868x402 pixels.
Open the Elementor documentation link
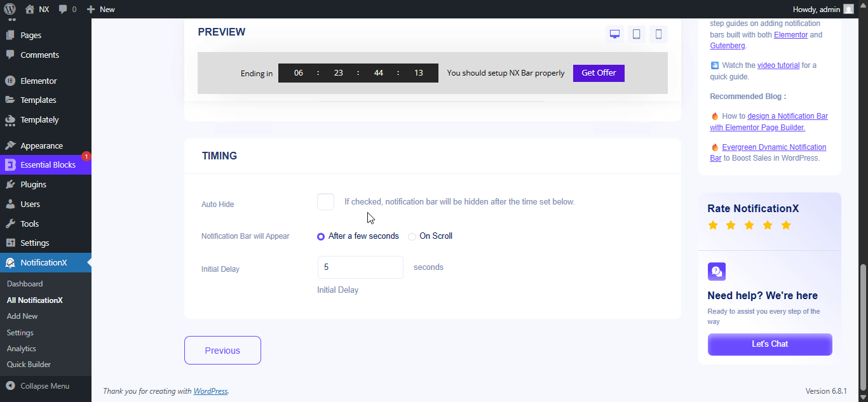pyautogui.click(x=790, y=35)
